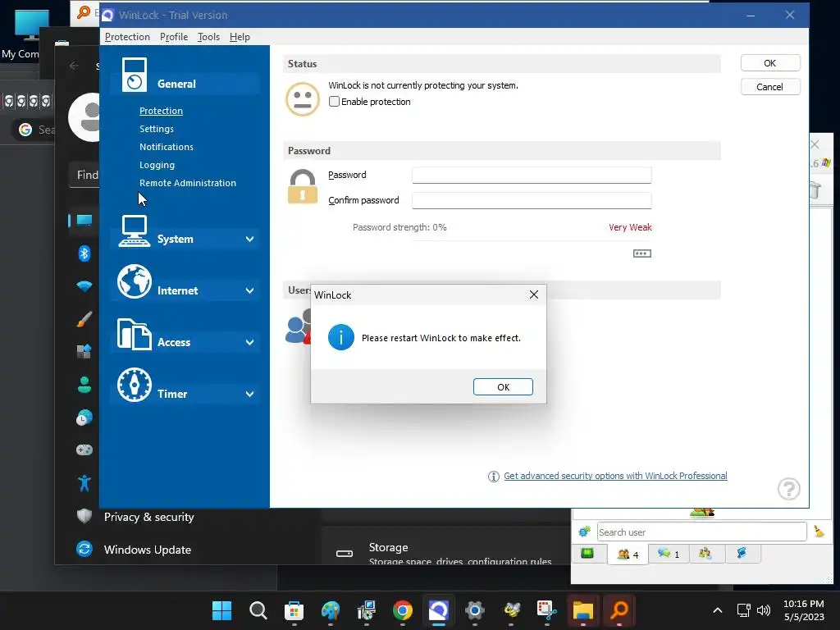This screenshot has width=840, height=630.
Task: Switch to the user groups tab
Action: [x=705, y=554]
